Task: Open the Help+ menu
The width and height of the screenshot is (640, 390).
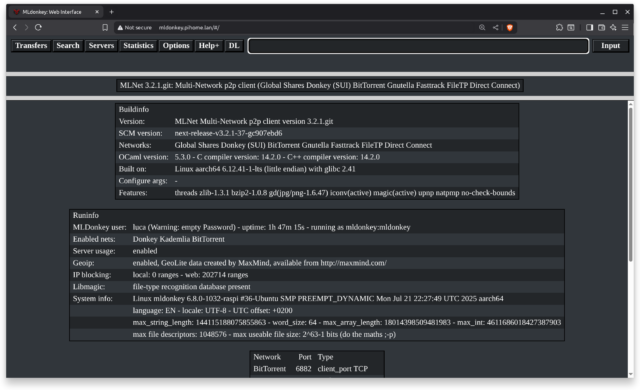Action: click(209, 46)
